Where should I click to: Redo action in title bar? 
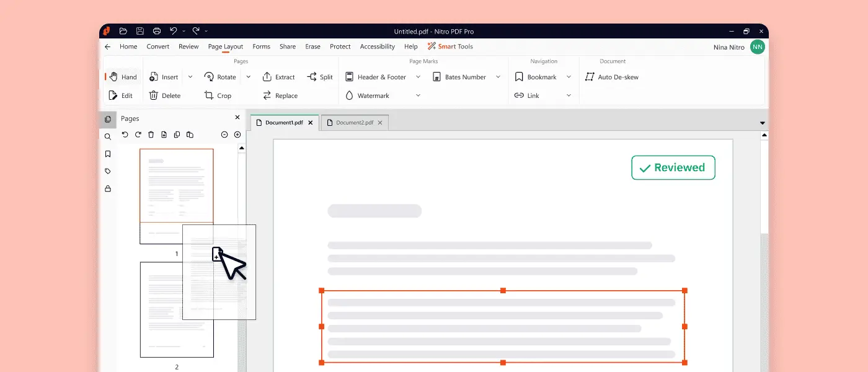tap(196, 30)
